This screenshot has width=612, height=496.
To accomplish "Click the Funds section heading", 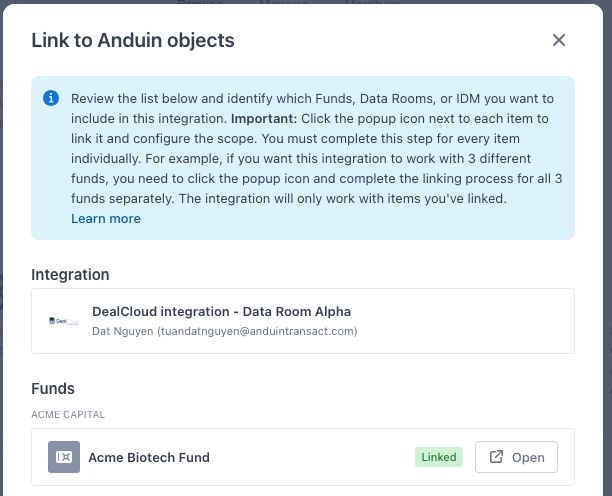I will click(x=53, y=388).
